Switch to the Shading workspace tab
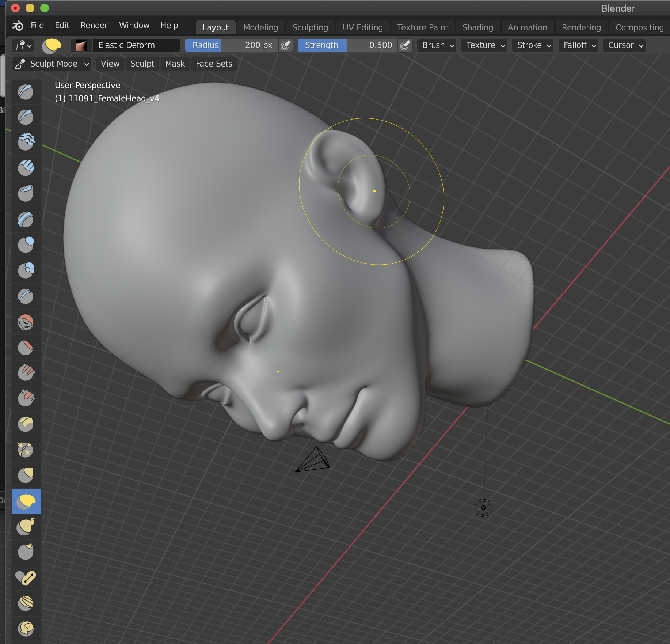The width and height of the screenshot is (670, 644). pos(477,27)
